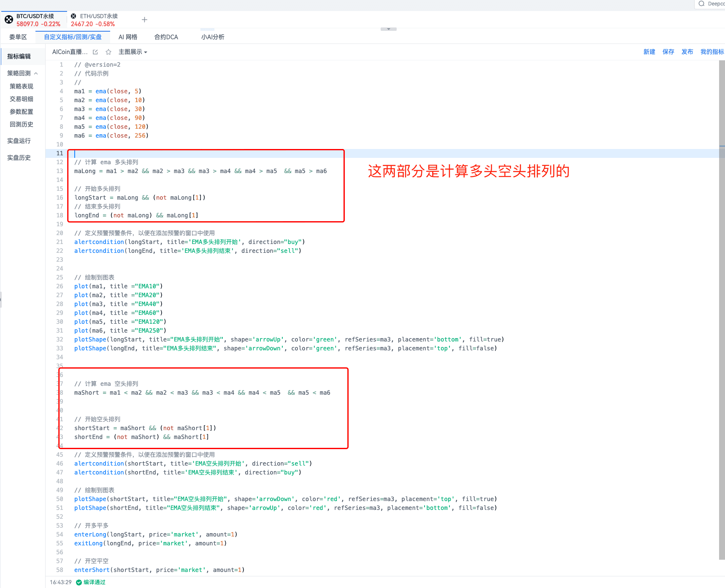
Task: Click plotShape longEnd line 33
Action: click(x=286, y=348)
